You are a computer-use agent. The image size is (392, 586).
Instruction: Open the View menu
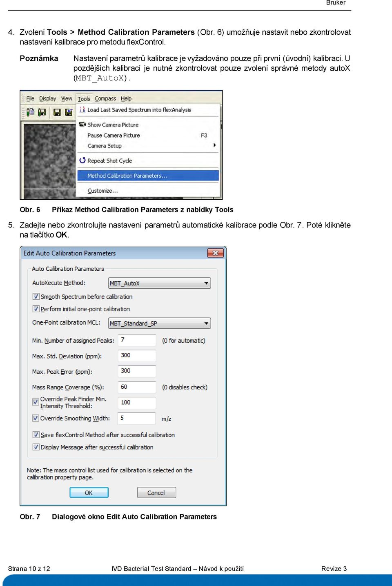pos(67,98)
